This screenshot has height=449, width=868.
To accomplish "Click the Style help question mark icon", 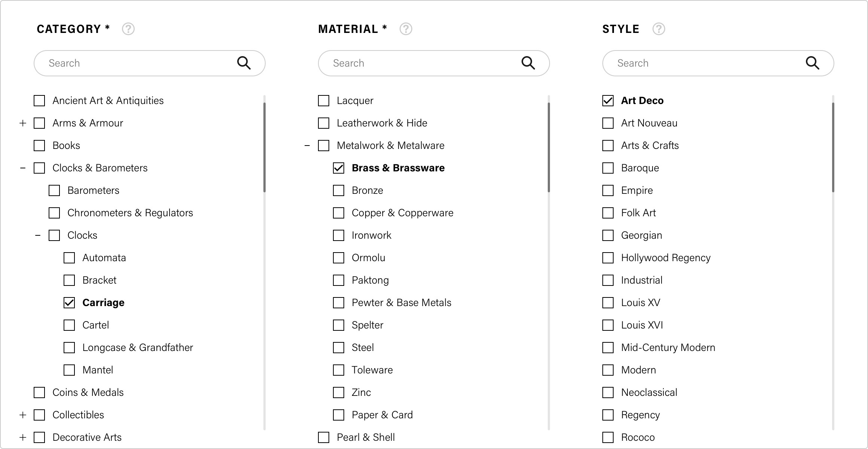I will pos(659,29).
